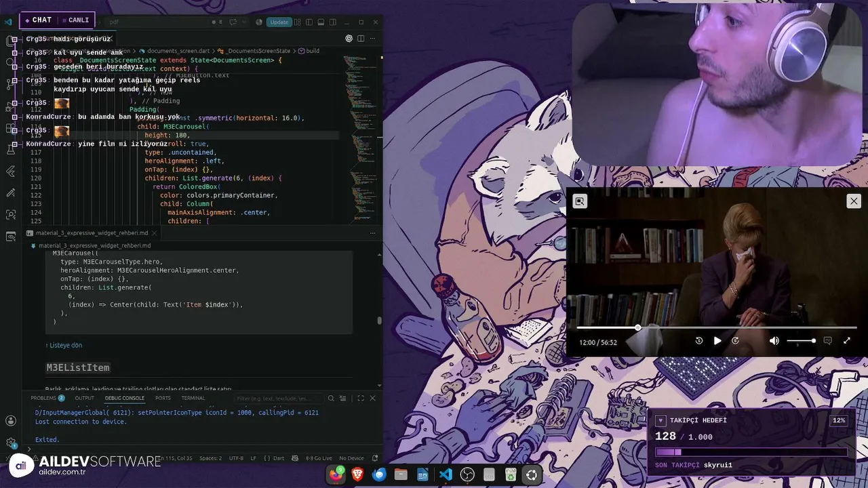The height and width of the screenshot is (488, 868).
Task: Open the material_3_expressive_widget_rehberi.md tab
Action: coord(92,232)
